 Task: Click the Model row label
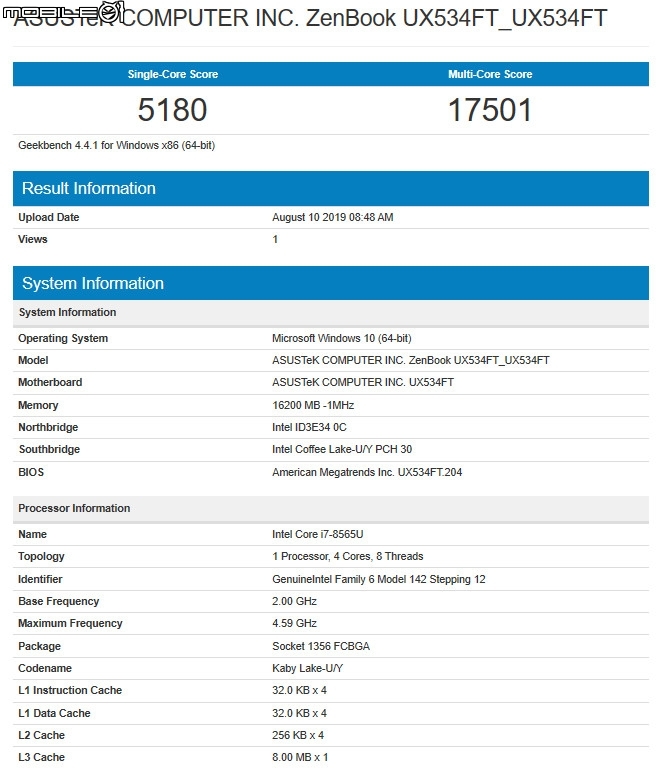[33, 360]
